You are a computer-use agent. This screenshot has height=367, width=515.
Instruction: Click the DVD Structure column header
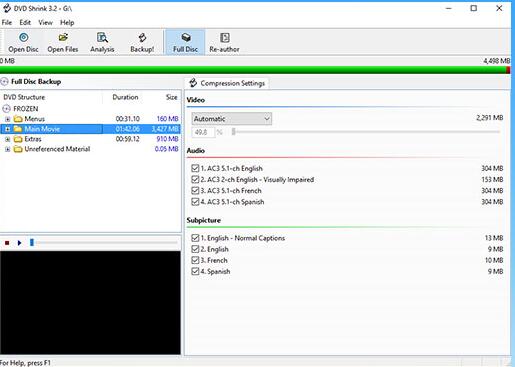(24, 97)
